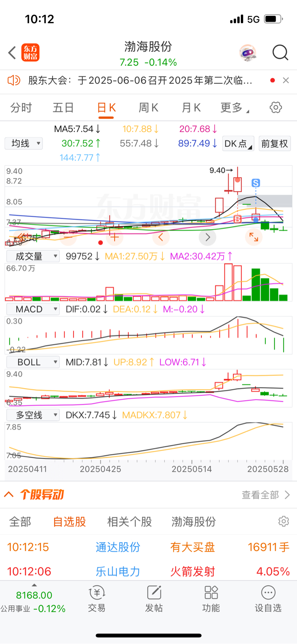Open the 均线 indicator dropdown
The height and width of the screenshot is (644, 297).
24,143
